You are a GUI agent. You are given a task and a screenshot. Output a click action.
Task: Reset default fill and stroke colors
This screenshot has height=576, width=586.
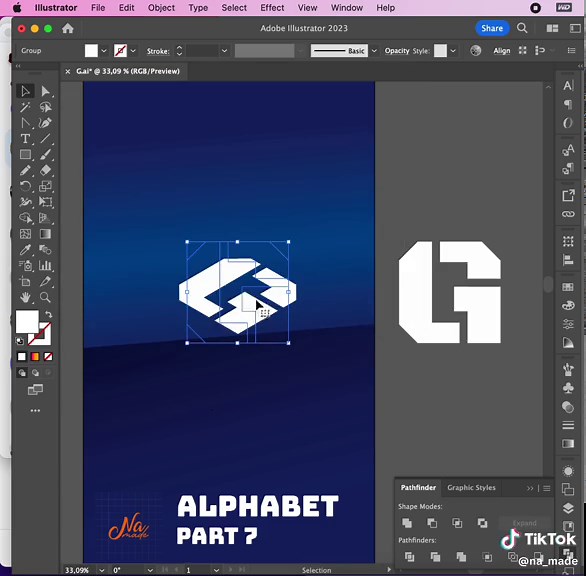[19, 341]
